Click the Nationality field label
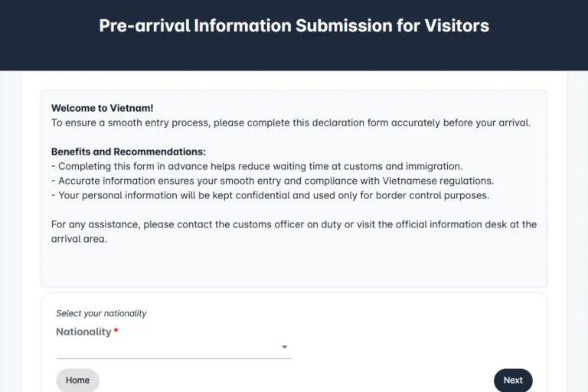The height and width of the screenshot is (392, 588). tap(83, 332)
